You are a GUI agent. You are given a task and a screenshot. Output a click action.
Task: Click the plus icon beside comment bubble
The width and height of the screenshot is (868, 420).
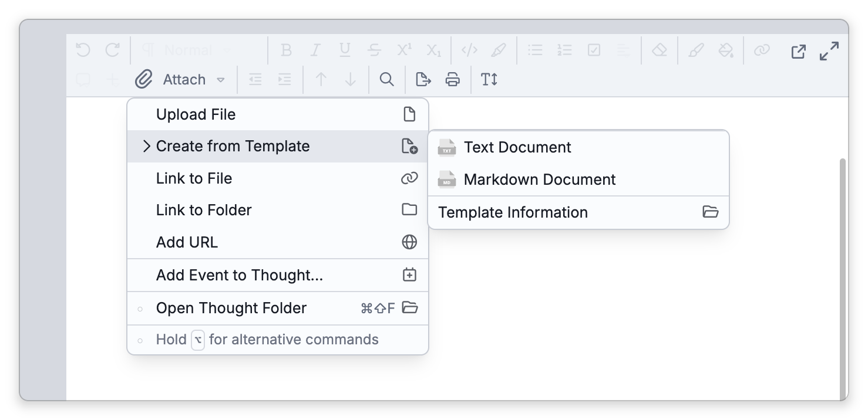[113, 79]
